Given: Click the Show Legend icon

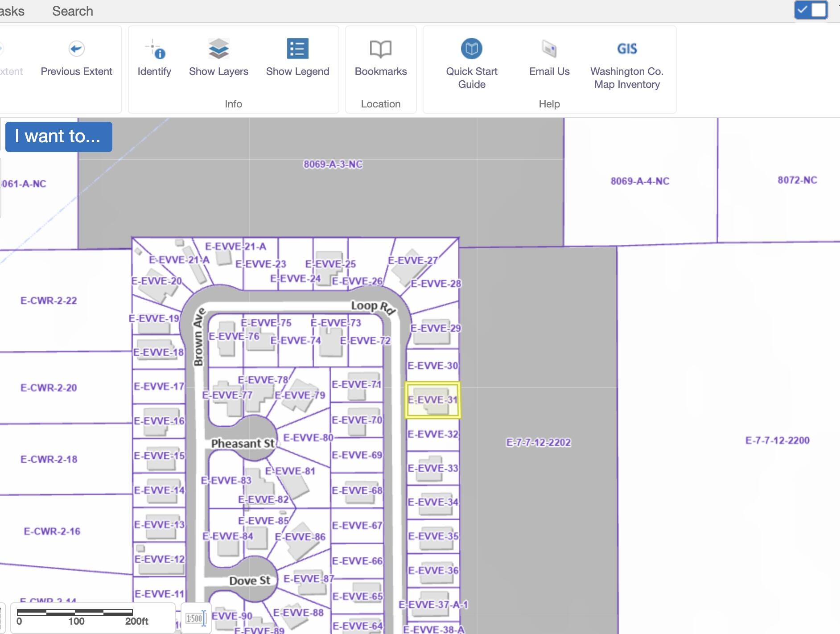Looking at the screenshot, I should tap(297, 49).
